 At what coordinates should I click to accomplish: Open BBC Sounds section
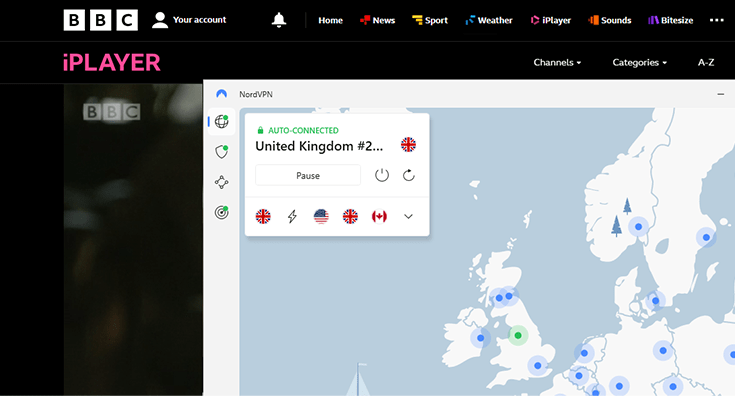609,20
